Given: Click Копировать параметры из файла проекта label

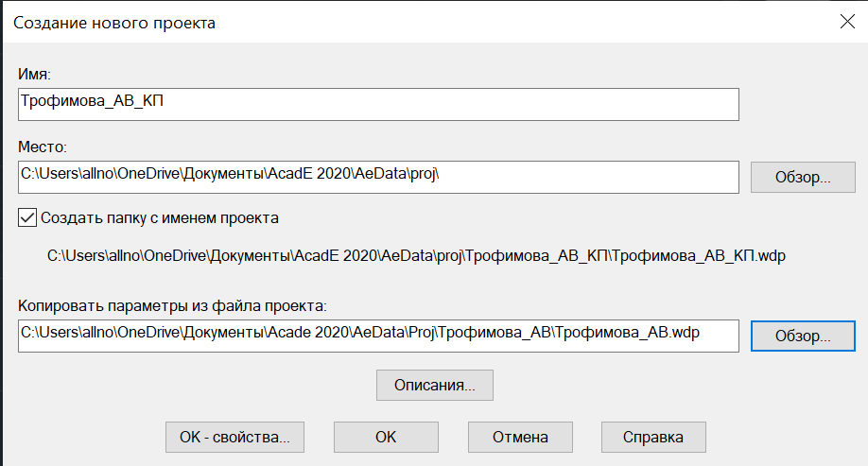Looking at the screenshot, I should pyautogui.click(x=172, y=305).
